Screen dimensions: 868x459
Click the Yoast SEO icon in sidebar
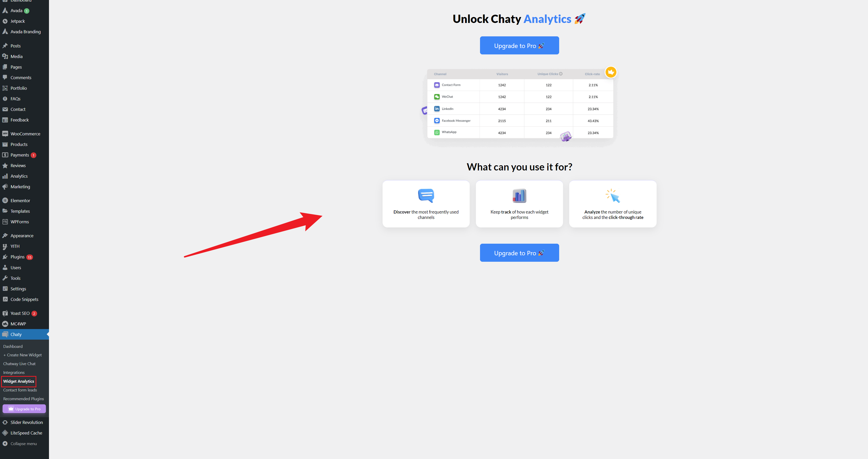[5, 313]
